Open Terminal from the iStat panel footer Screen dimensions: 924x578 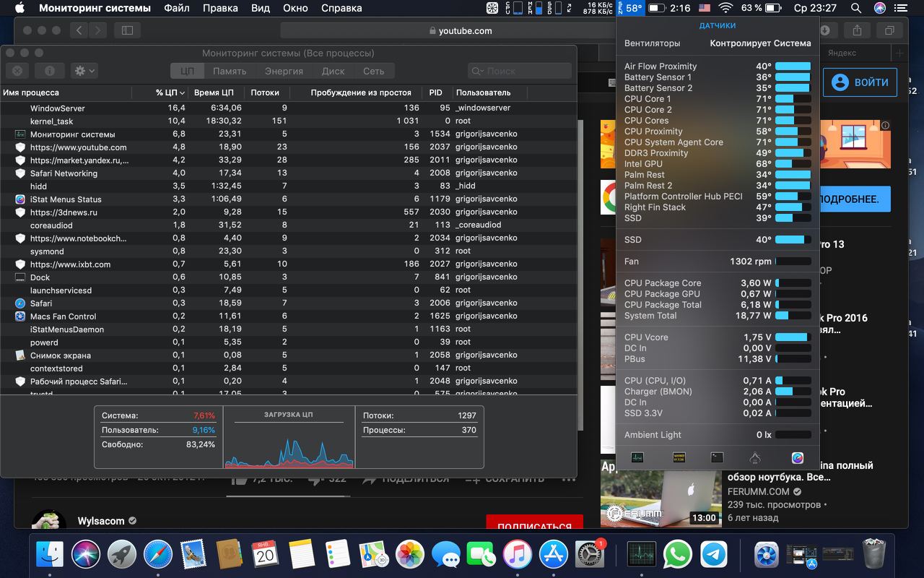(717, 457)
